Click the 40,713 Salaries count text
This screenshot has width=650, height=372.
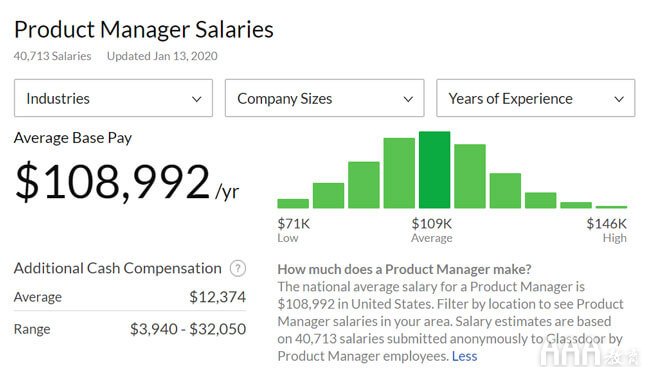tap(53, 56)
